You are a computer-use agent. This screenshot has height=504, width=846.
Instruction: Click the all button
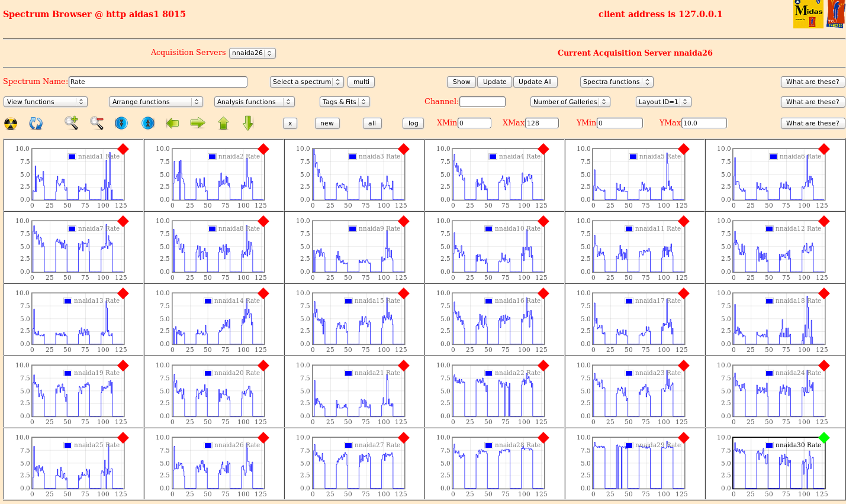coord(372,124)
